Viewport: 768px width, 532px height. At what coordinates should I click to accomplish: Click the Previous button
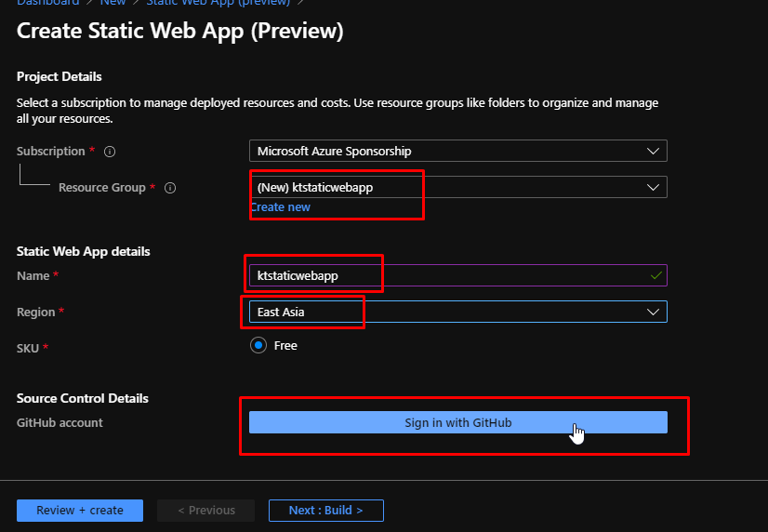(205, 511)
